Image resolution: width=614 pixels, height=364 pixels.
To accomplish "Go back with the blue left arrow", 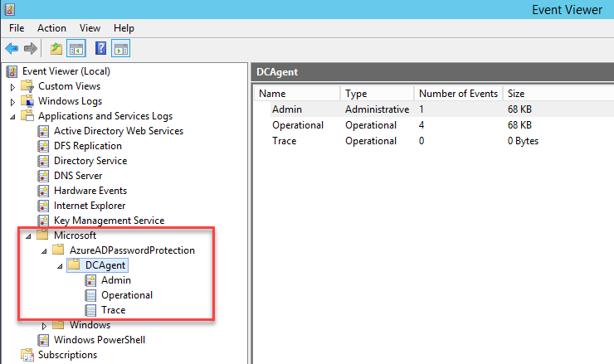I will tap(12, 49).
